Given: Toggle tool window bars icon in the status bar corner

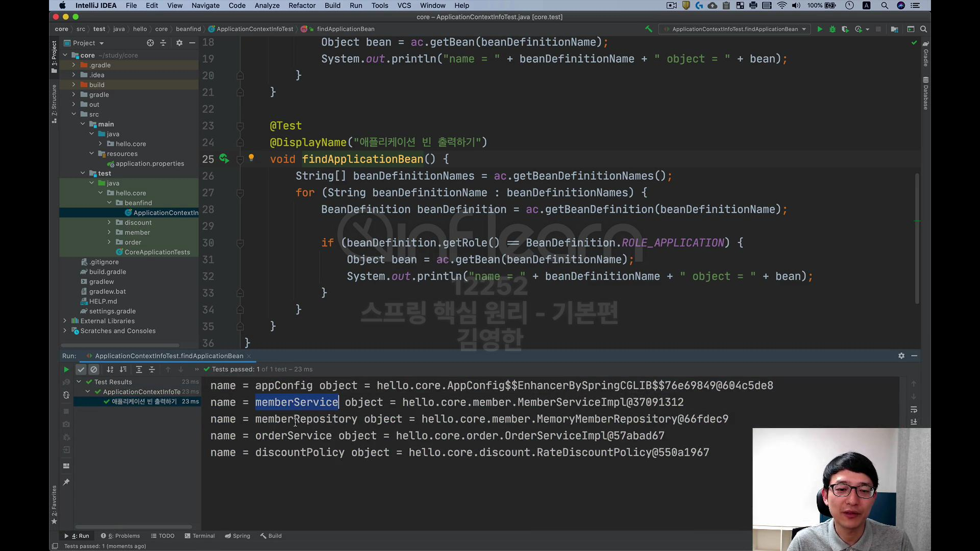Looking at the screenshot, I should click(x=55, y=546).
